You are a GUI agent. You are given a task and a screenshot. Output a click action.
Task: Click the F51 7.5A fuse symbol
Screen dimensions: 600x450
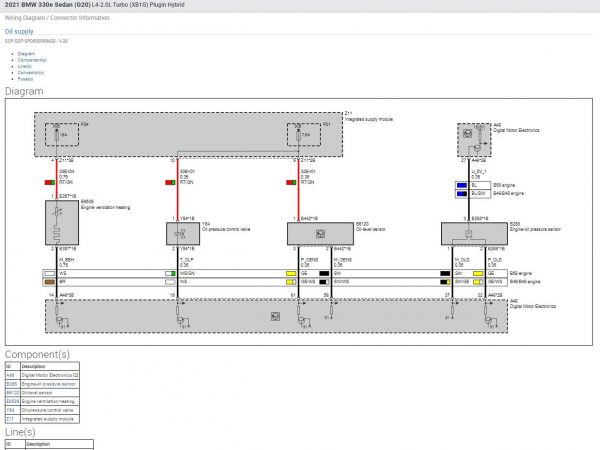click(298, 135)
